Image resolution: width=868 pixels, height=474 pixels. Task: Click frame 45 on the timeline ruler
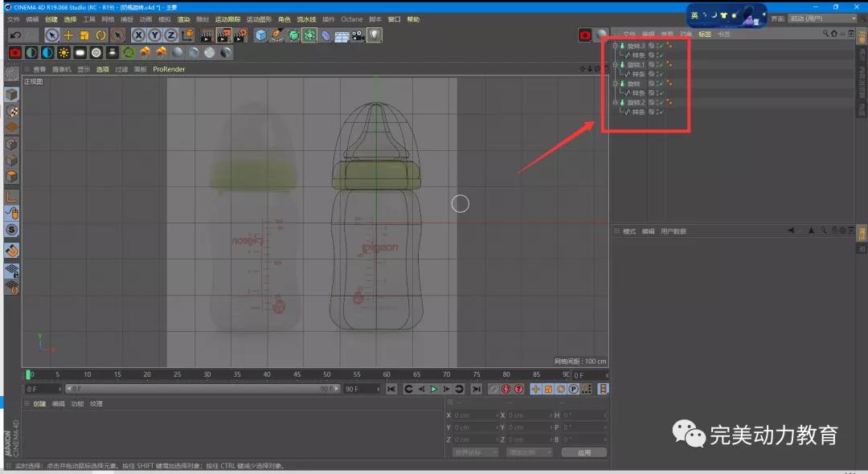[x=297, y=374]
